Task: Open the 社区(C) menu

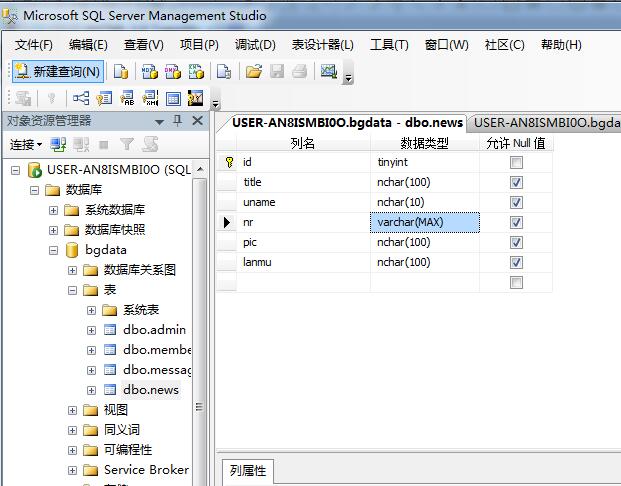Action: 504,45
